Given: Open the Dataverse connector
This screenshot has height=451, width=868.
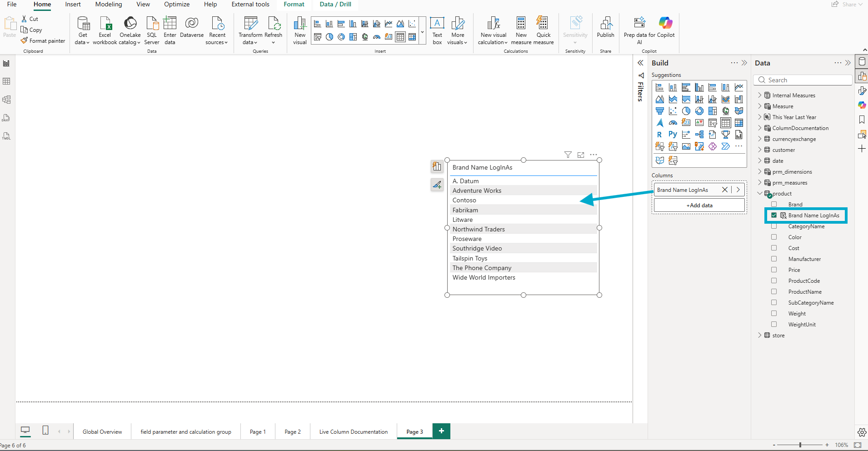Looking at the screenshot, I should (x=192, y=27).
